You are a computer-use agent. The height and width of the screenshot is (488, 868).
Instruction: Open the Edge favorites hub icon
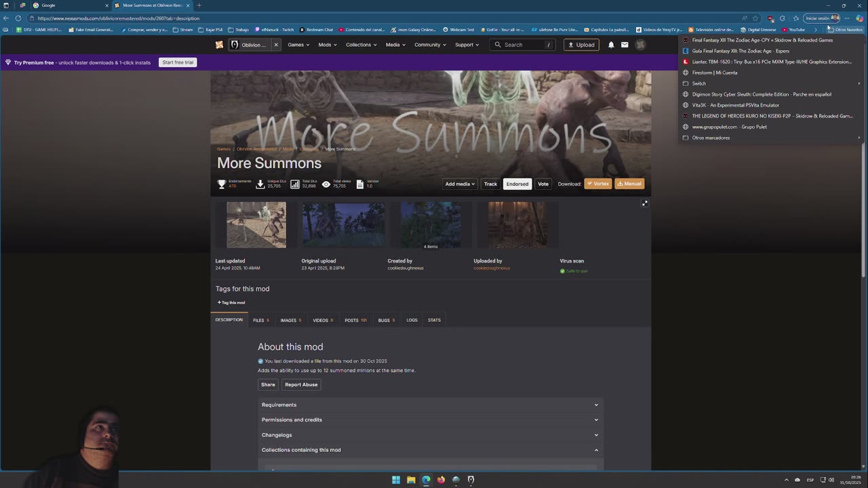pos(796,18)
